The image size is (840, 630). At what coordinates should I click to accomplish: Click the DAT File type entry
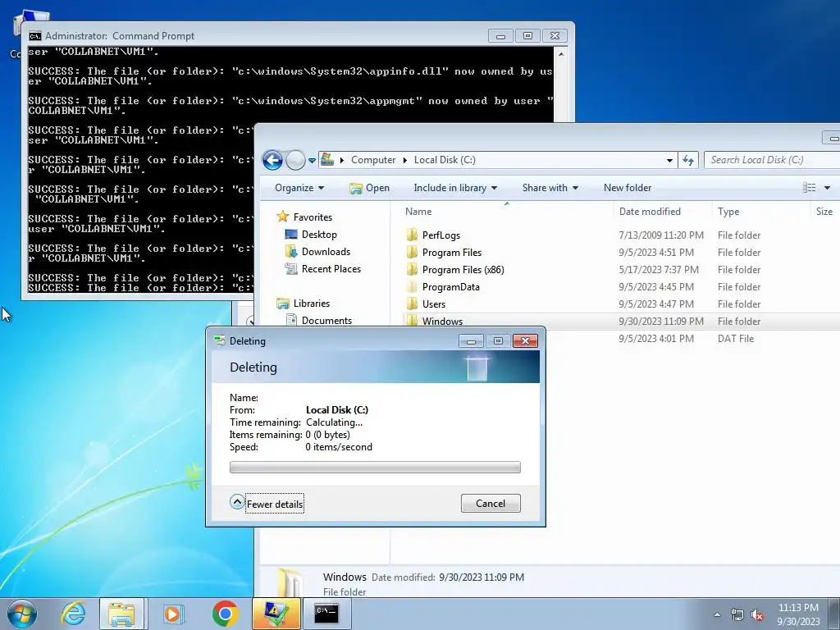coord(736,339)
